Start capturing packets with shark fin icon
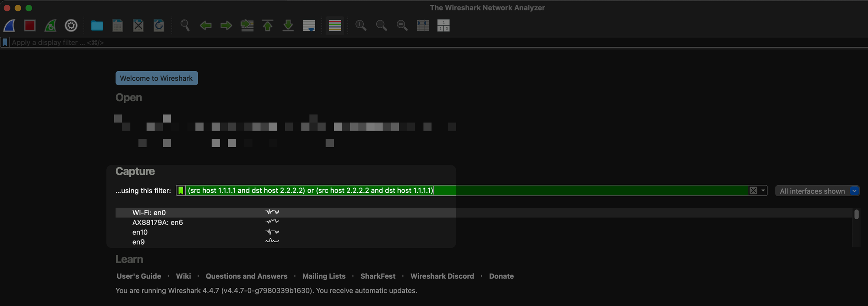The height and width of the screenshot is (306, 868). click(x=10, y=26)
